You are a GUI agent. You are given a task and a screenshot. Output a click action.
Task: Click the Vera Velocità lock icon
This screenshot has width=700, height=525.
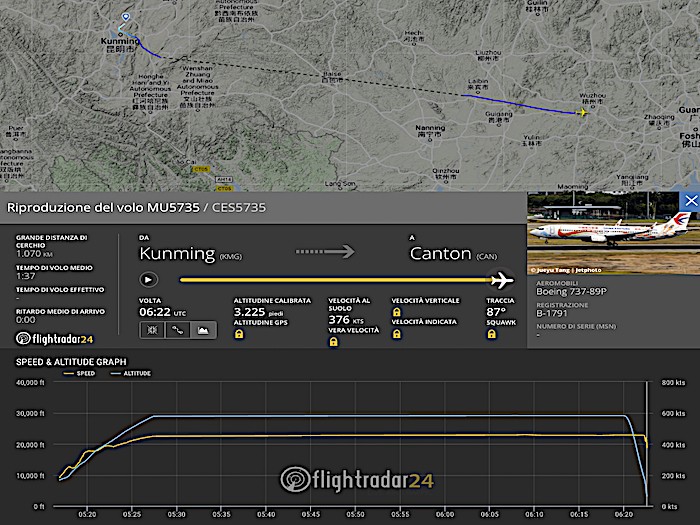(x=333, y=342)
